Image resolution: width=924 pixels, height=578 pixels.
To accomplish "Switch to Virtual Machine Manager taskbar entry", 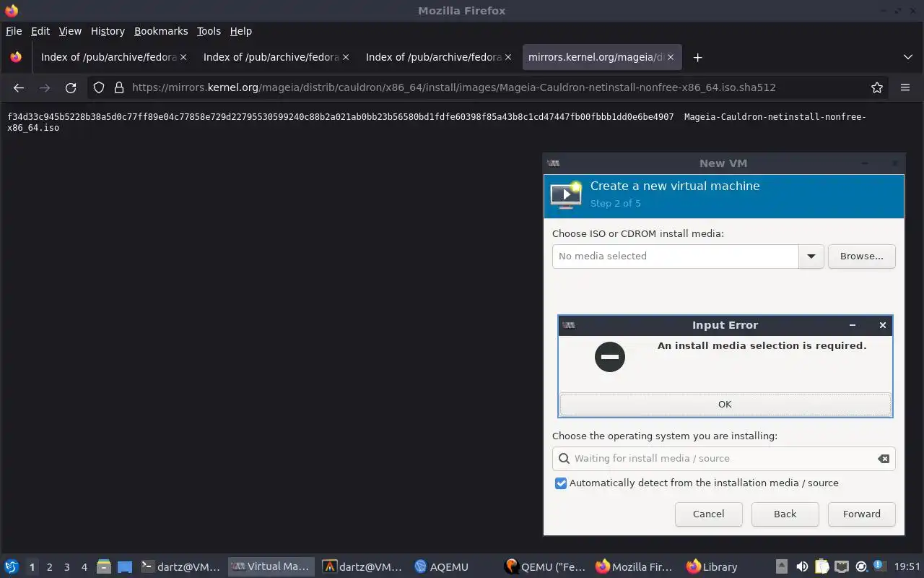I will click(272, 567).
